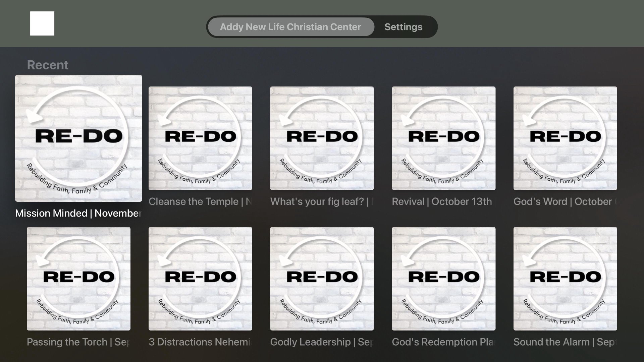Open God's Word October sermon artwork
The image size is (644, 362).
point(565,138)
